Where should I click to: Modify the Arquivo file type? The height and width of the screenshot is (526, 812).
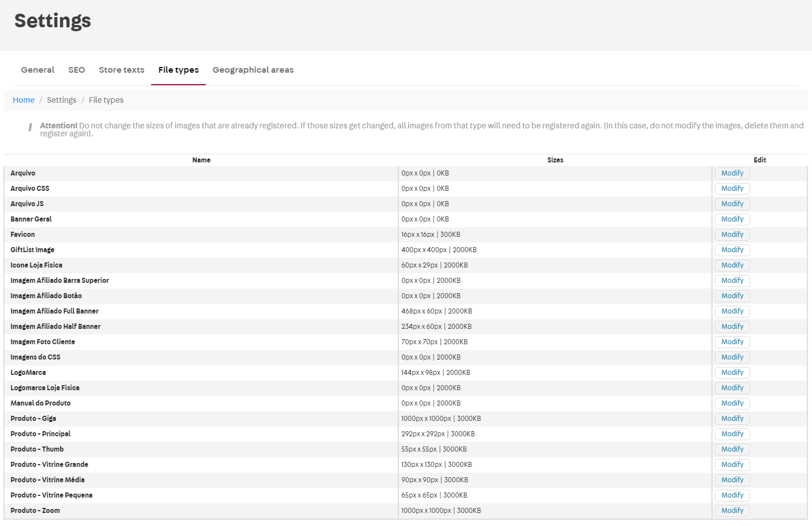(x=732, y=173)
